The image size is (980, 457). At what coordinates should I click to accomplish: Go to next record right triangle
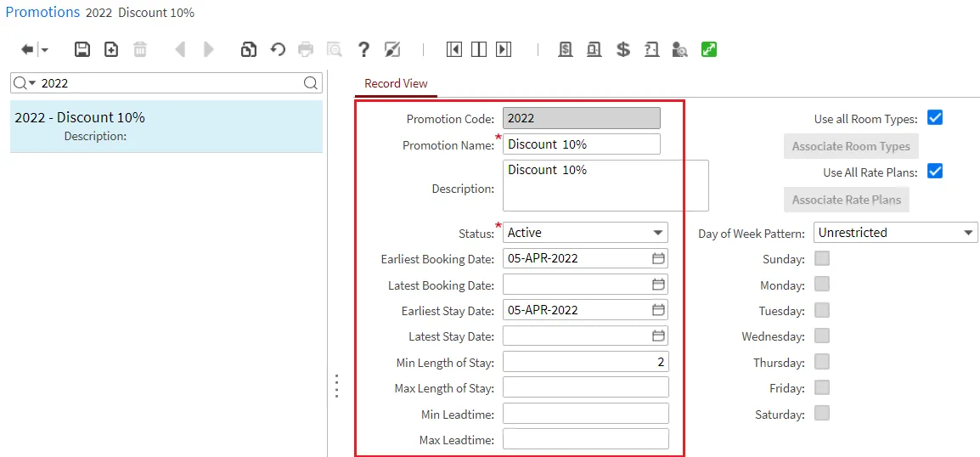(209, 49)
